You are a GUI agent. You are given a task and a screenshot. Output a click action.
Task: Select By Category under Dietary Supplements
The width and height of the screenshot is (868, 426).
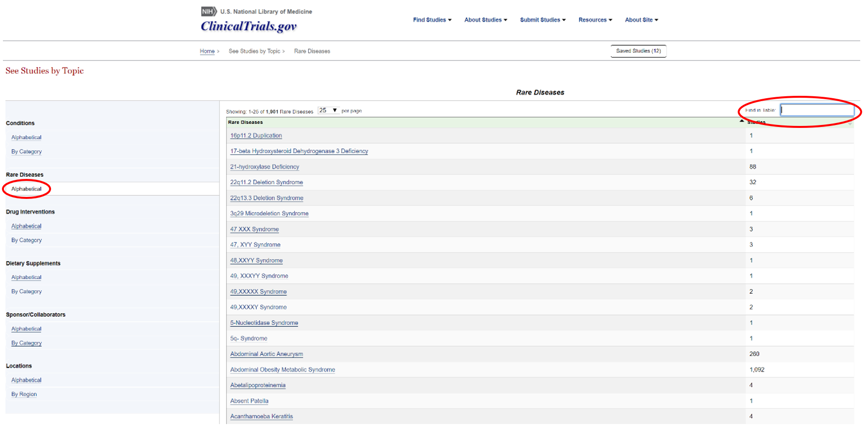[x=26, y=291]
